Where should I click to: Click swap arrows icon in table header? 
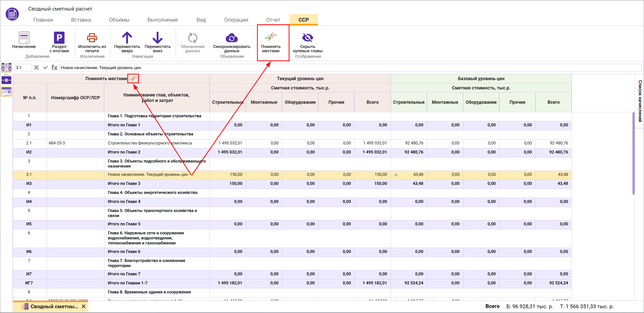pos(133,79)
